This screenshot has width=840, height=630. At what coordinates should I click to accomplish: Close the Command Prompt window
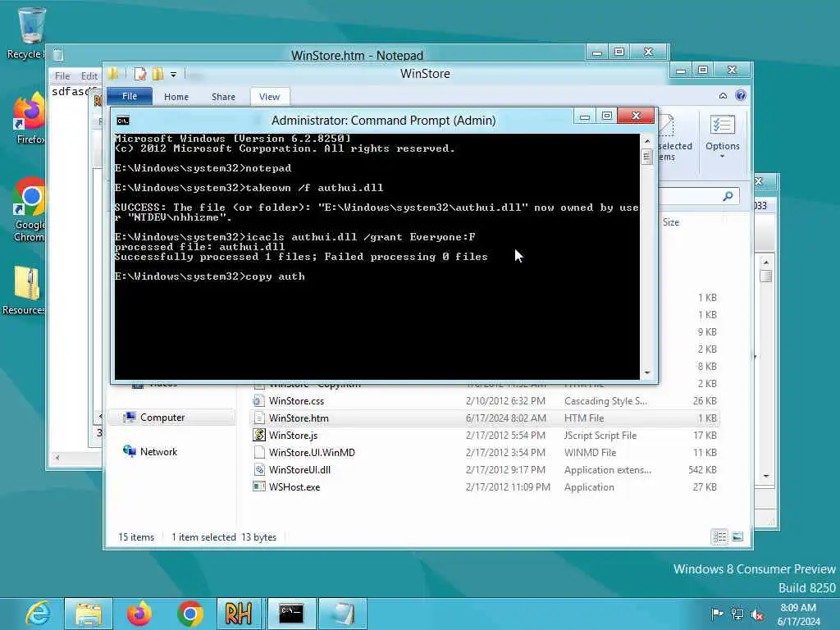pyautogui.click(x=636, y=116)
